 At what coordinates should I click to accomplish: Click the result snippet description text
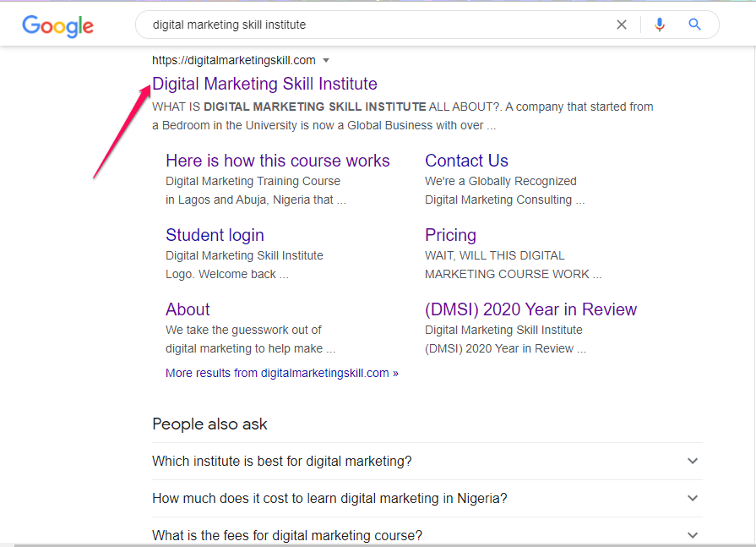tap(401, 116)
